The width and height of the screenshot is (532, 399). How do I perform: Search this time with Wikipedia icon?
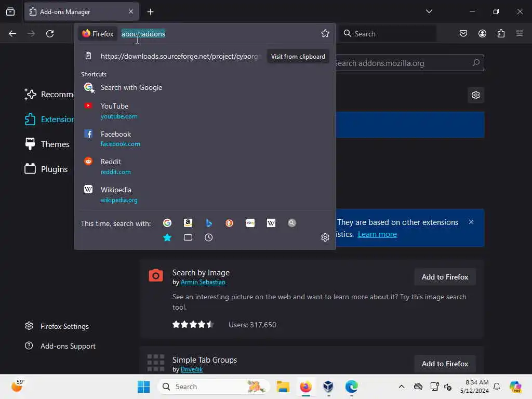tap(271, 223)
